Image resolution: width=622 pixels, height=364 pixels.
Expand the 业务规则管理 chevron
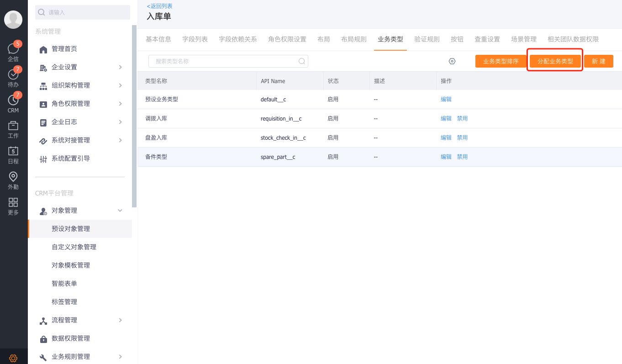coord(121,357)
